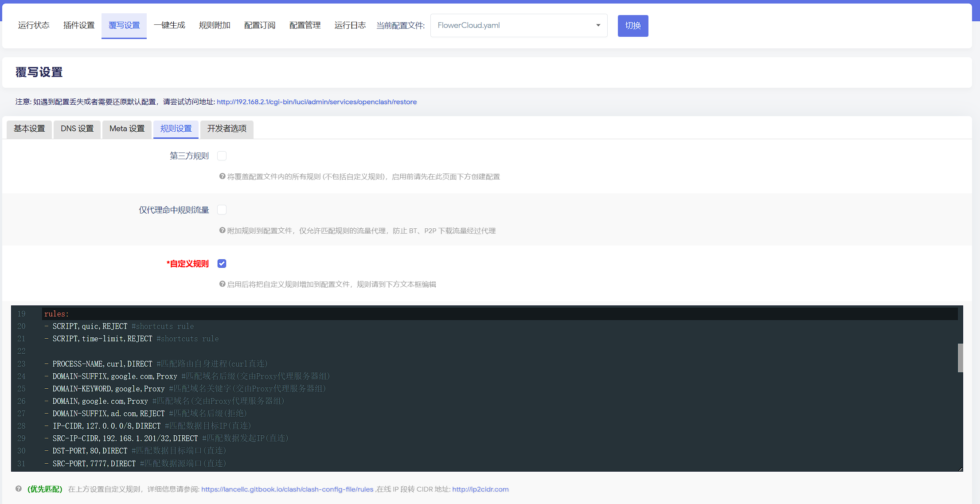Click help icon under custom rules checkbox
This screenshot has height=504, width=980.
223,284
